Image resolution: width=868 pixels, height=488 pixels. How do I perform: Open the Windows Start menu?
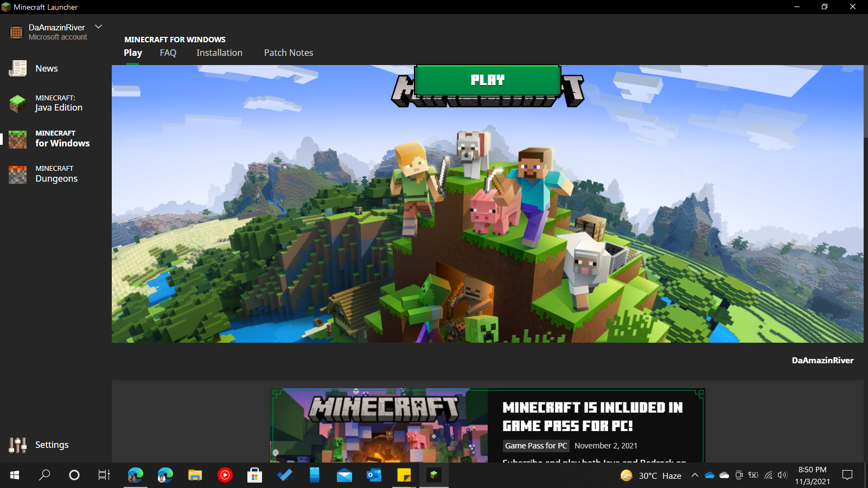point(15,475)
